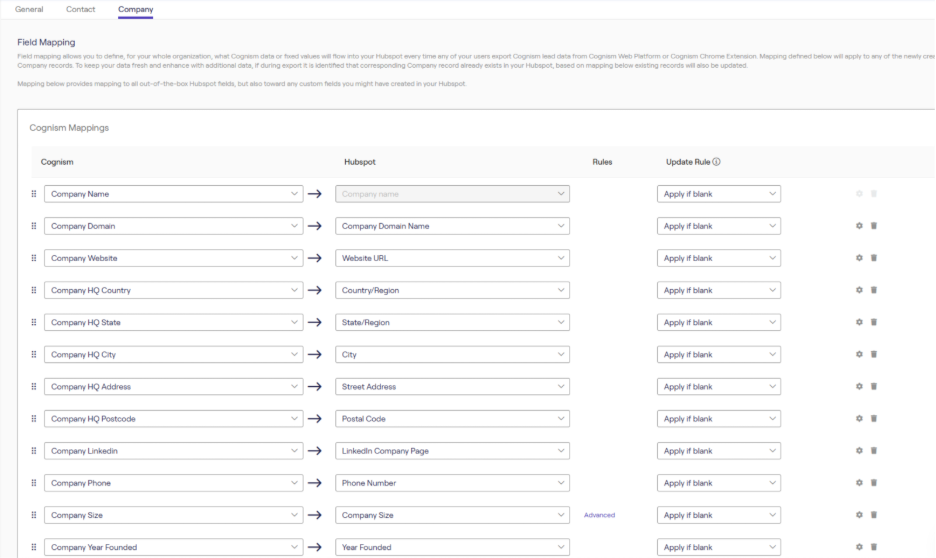The image size is (936, 558).
Task: Expand the Website URL Hubspot dropdown
Action: coord(452,258)
